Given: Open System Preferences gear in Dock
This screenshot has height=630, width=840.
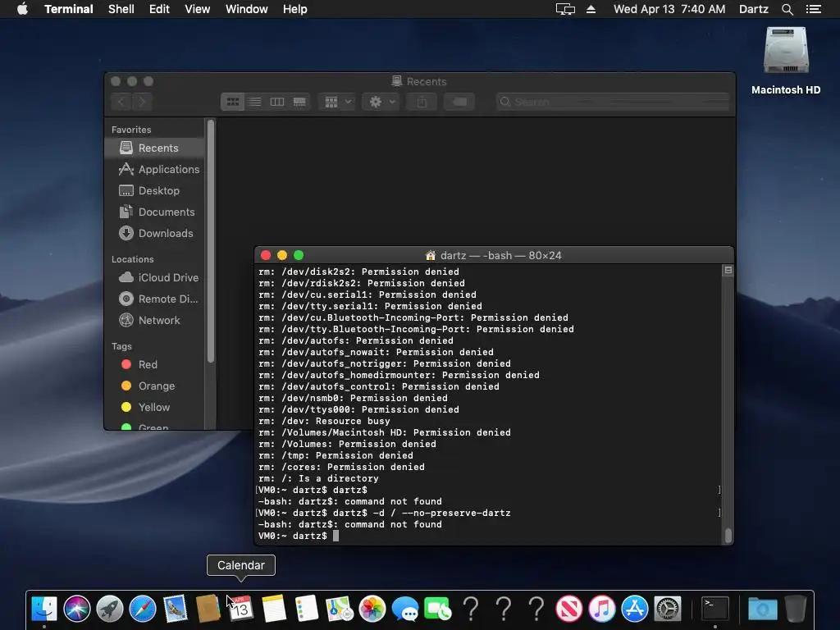Looking at the screenshot, I should pyautogui.click(x=668, y=609).
